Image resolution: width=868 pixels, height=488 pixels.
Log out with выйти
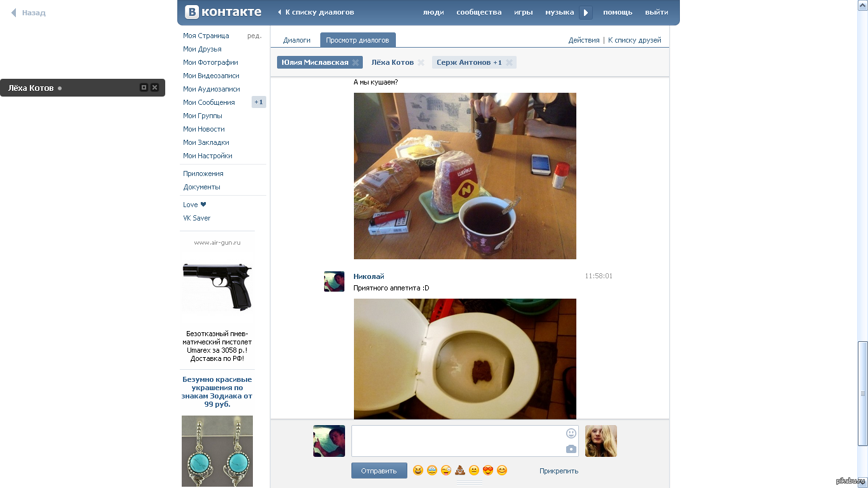656,12
